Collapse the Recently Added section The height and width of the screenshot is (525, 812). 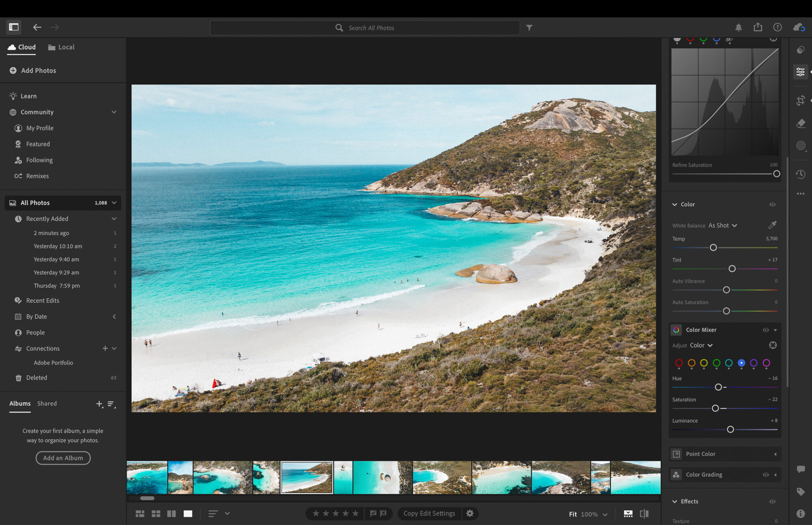click(114, 218)
